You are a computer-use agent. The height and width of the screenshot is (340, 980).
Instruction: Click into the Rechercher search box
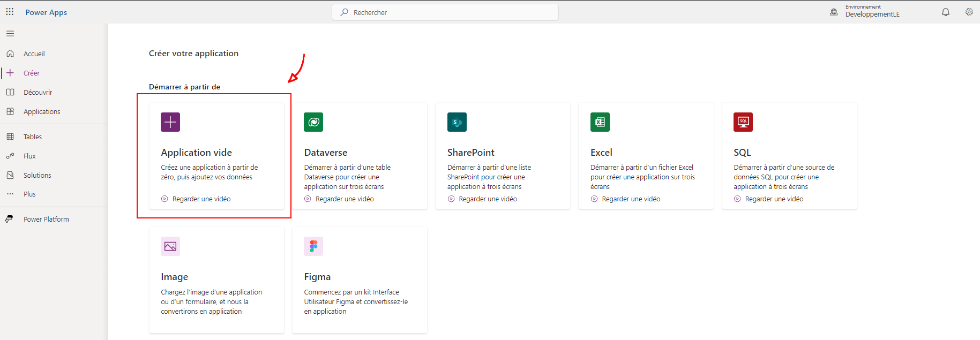coord(445,12)
